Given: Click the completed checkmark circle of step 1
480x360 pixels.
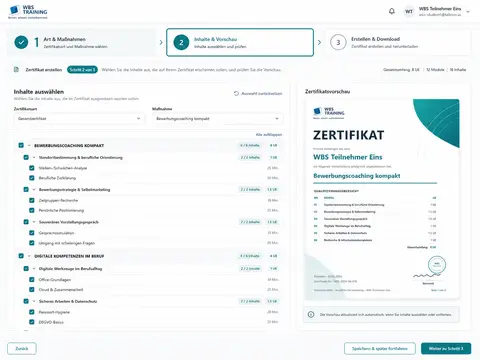Looking at the screenshot, I should (21, 42).
